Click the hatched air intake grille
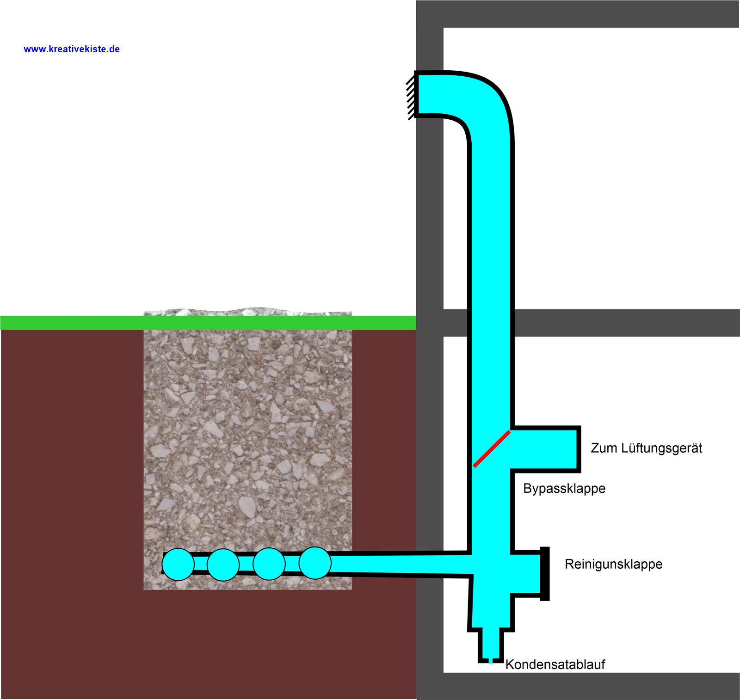The height and width of the screenshot is (700, 740). 411,98
